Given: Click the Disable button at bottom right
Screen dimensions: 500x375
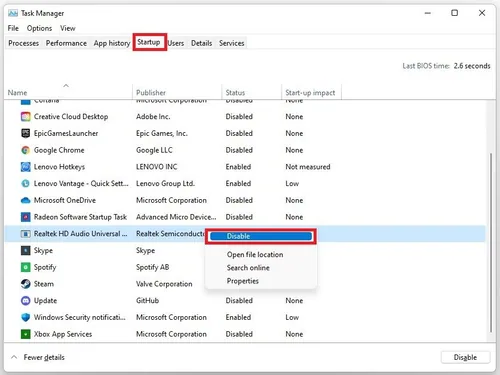Looking at the screenshot, I should (x=465, y=357).
